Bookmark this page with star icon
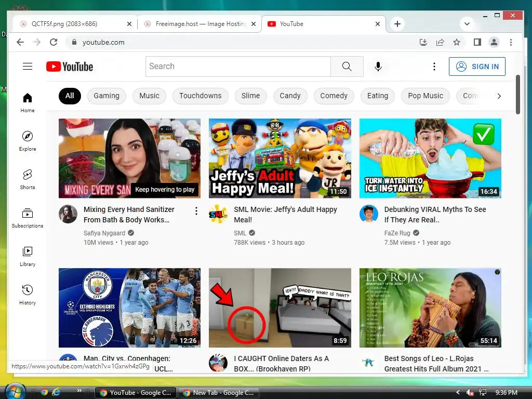Screen dimensions: 532x399 pyautogui.click(x=457, y=42)
